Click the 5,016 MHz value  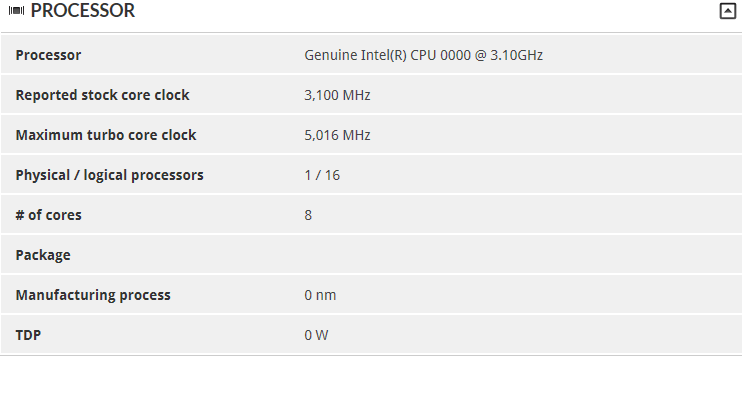[x=337, y=135]
